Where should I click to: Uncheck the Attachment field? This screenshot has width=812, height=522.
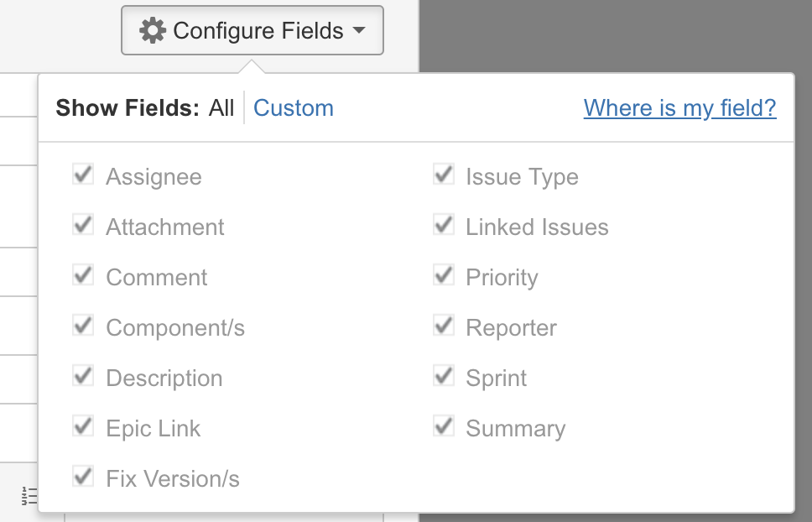pyautogui.click(x=83, y=226)
